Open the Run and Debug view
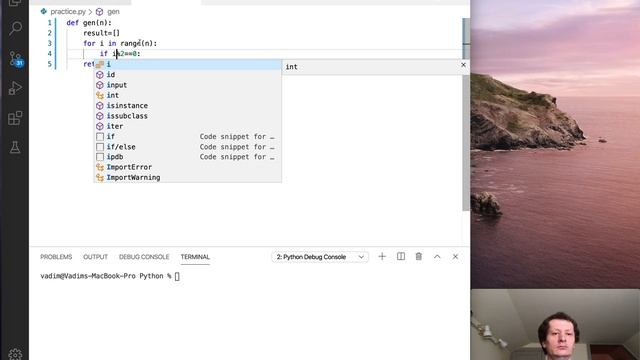Viewport: 640px width, 360px height. (x=15, y=88)
